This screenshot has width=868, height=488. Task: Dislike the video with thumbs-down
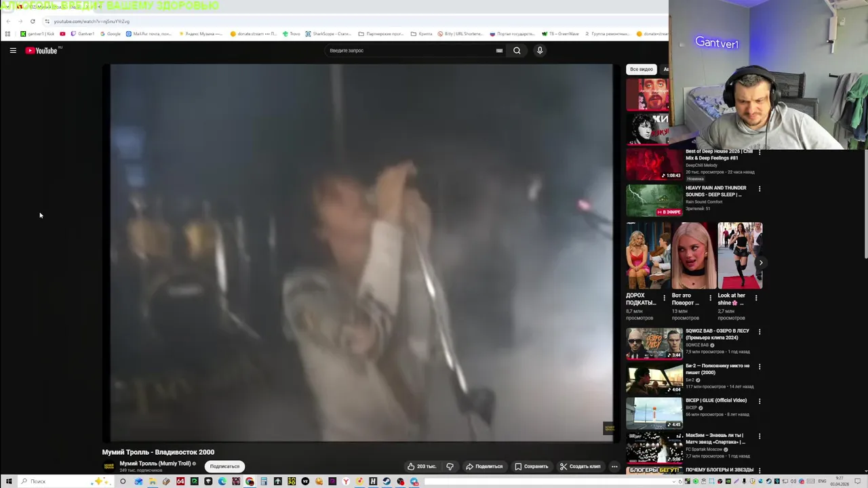[450, 466]
